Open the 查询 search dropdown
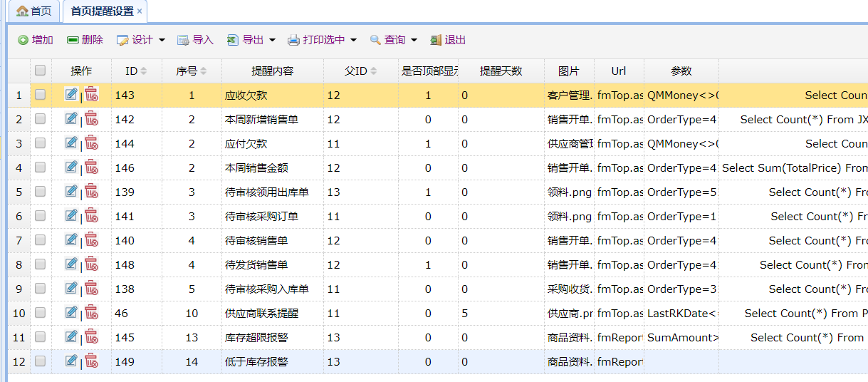This screenshot has height=382, width=868. (394, 40)
